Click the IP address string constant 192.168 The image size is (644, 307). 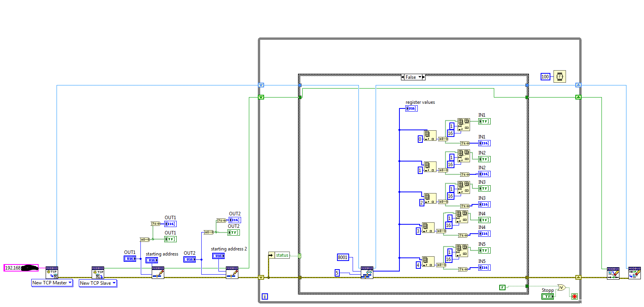click(21, 268)
